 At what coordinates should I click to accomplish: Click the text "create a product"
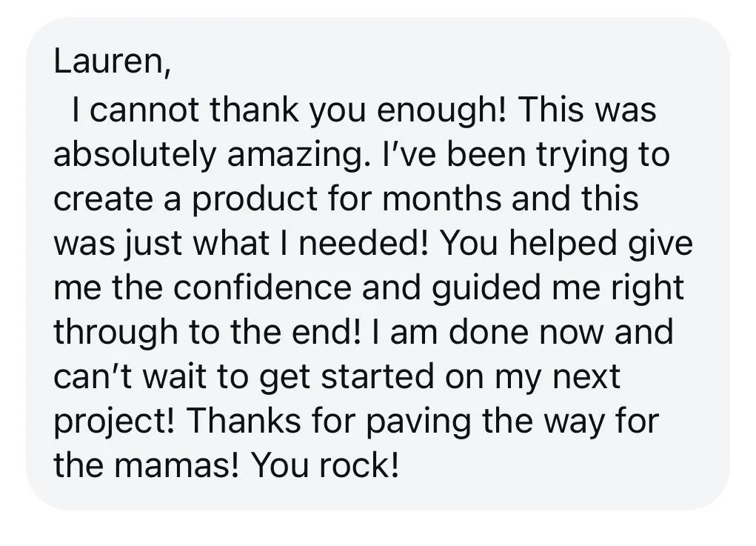coord(186,200)
